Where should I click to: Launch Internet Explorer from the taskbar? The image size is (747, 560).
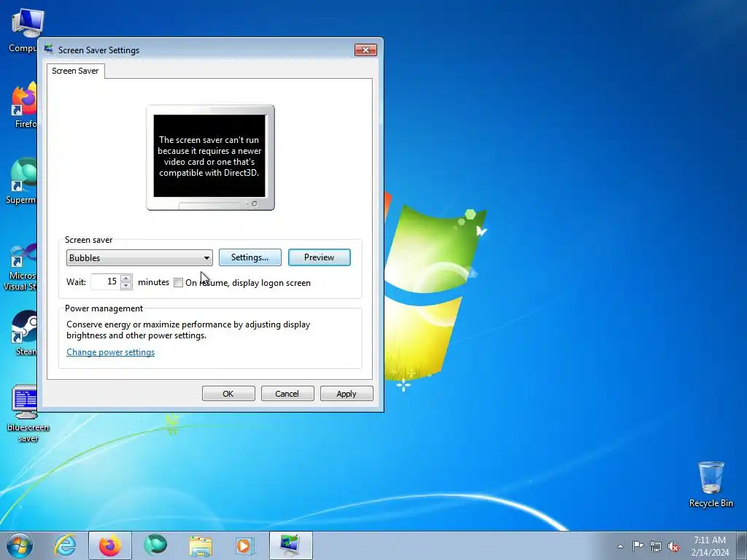pyautogui.click(x=65, y=545)
